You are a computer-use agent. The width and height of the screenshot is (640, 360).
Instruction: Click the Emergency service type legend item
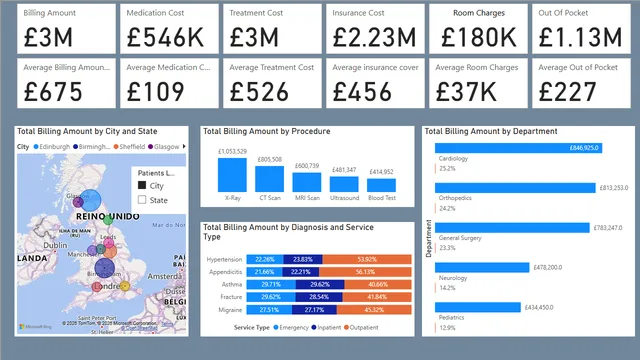(x=291, y=327)
